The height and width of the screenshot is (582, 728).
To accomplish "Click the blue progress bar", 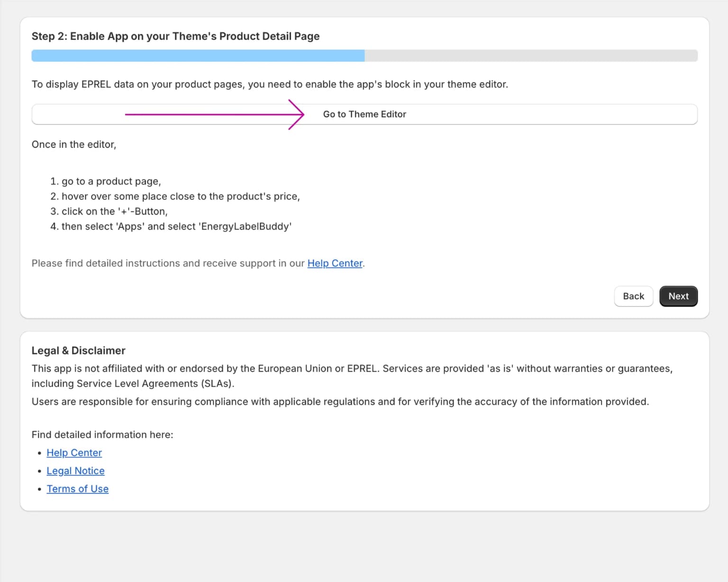I will [x=190, y=55].
